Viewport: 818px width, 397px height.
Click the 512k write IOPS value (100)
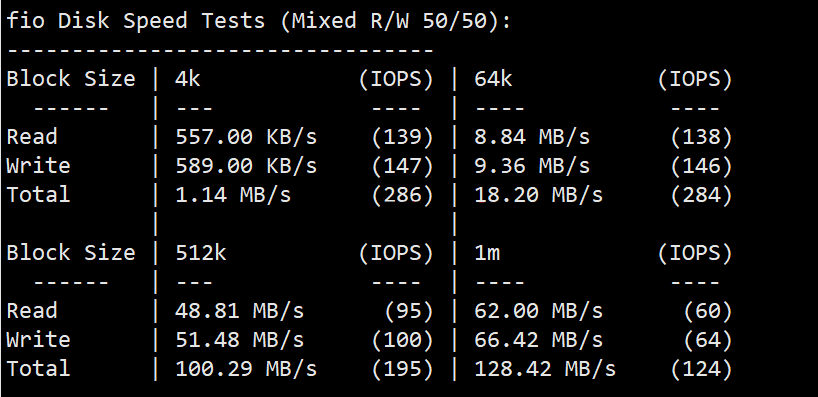[402, 340]
